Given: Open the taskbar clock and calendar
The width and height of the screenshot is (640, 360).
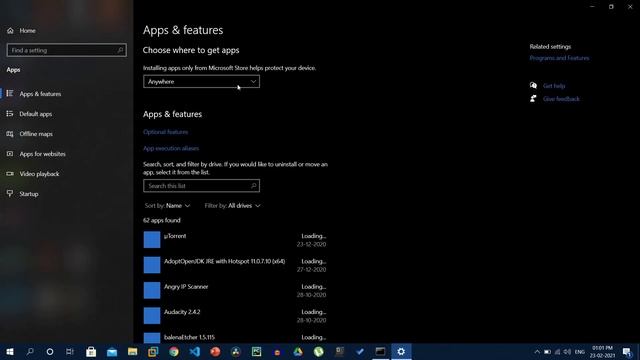Looking at the screenshot, I should tap(602, 352).
